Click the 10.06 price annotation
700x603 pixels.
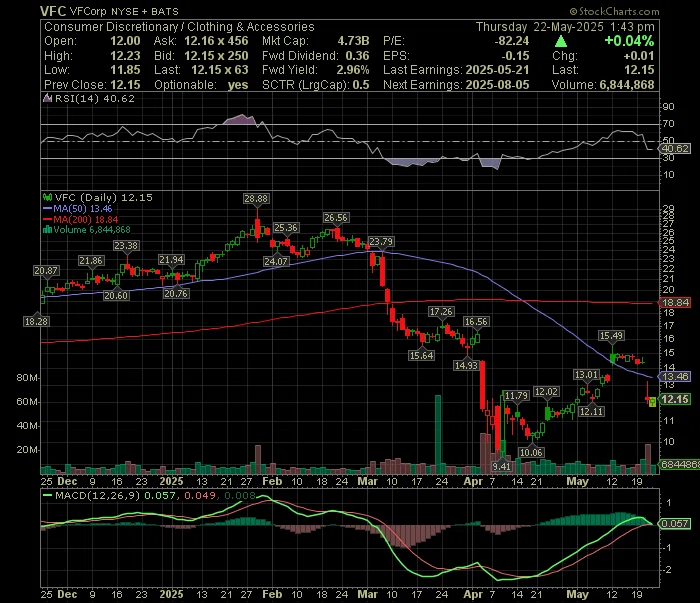(531, 453)
